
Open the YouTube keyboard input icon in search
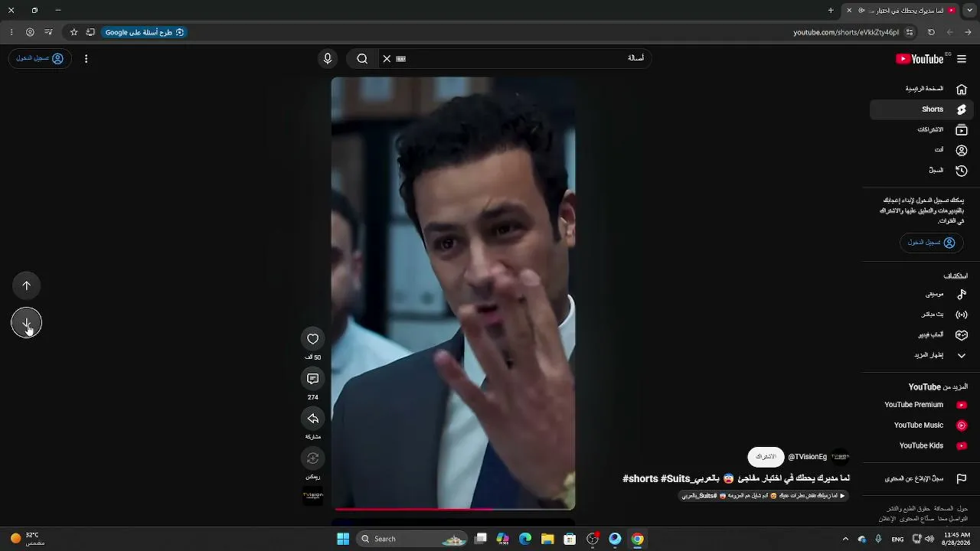(400, 58)
